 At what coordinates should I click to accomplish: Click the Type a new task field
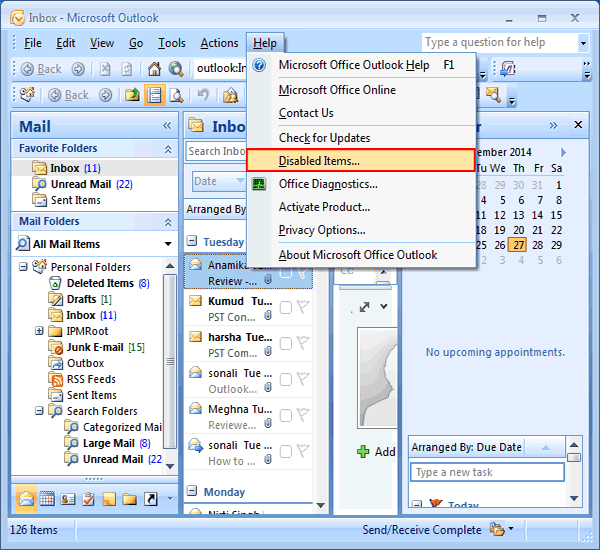487,472
